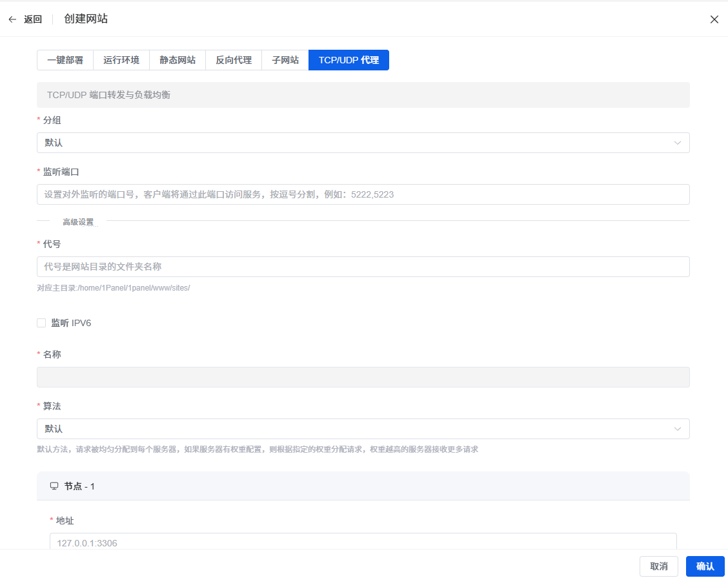Select the 反向代理 tab

click(234, 60)
